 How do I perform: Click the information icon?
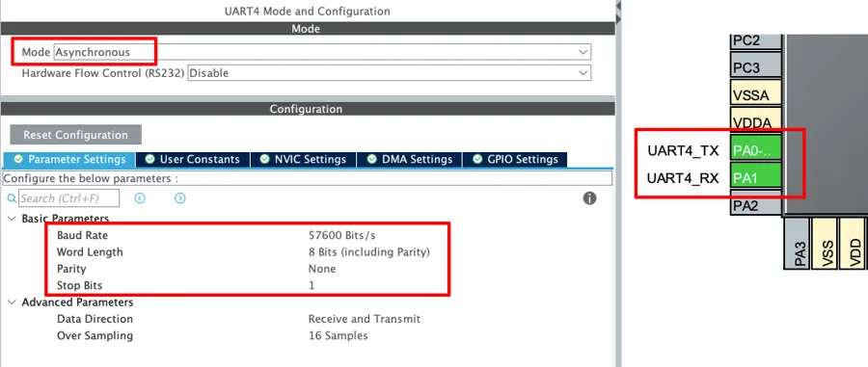pyautogui.click(x=589, y=198)
